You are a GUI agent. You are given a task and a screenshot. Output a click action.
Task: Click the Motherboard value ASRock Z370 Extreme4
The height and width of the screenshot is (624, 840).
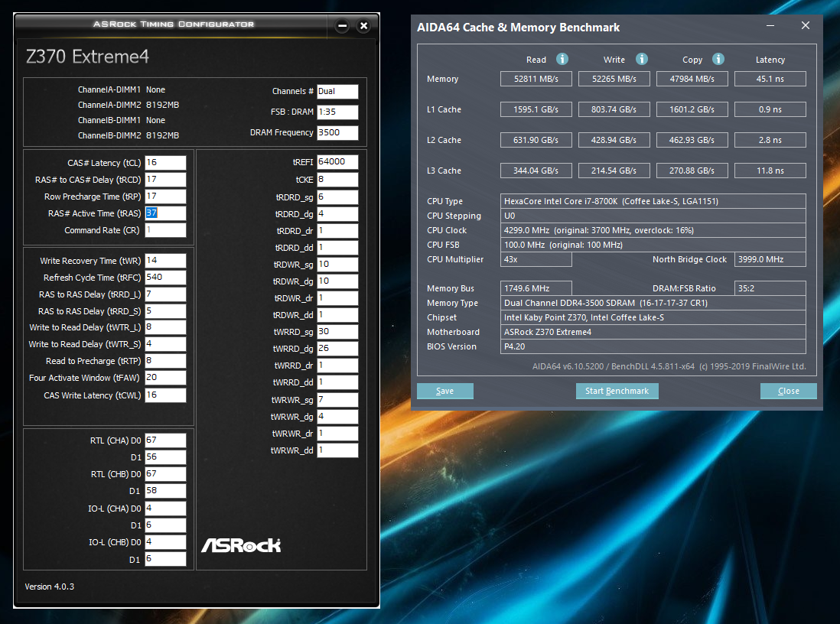(653, 332)
